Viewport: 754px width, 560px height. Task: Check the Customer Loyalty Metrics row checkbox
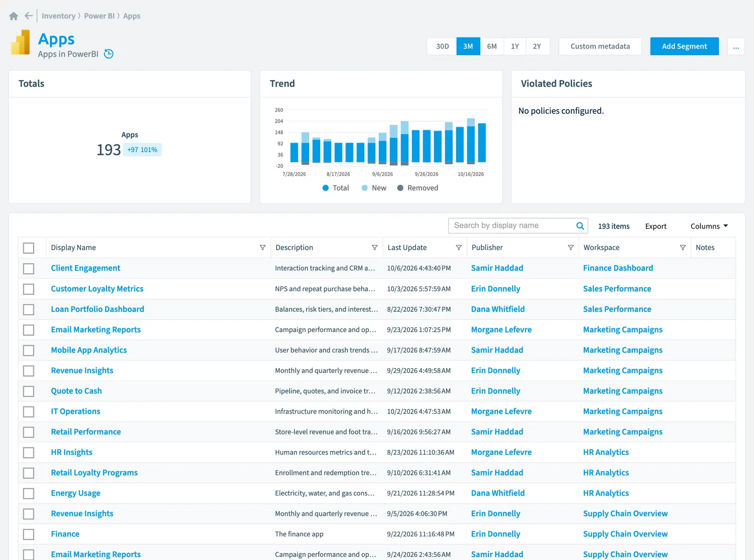coord(29,289)
